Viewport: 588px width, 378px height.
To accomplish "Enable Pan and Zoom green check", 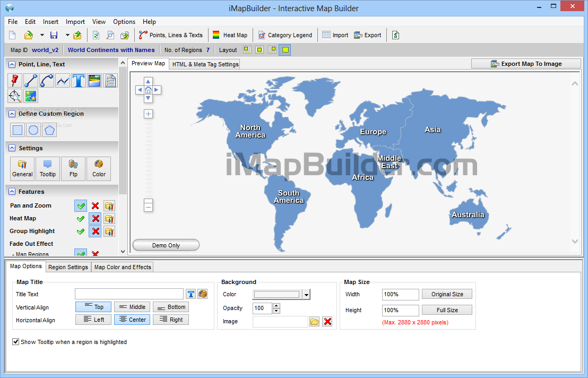I will coord(81,206).
